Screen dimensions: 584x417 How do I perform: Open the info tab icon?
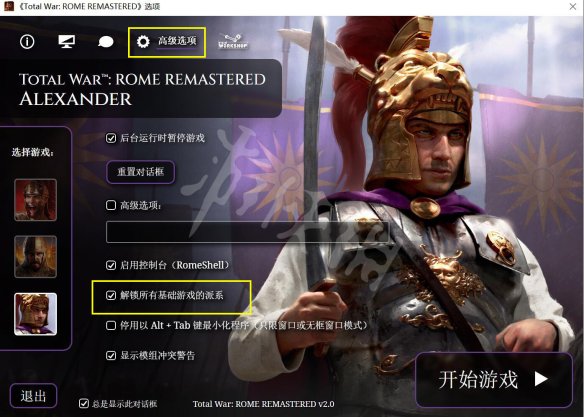point(27,42)
